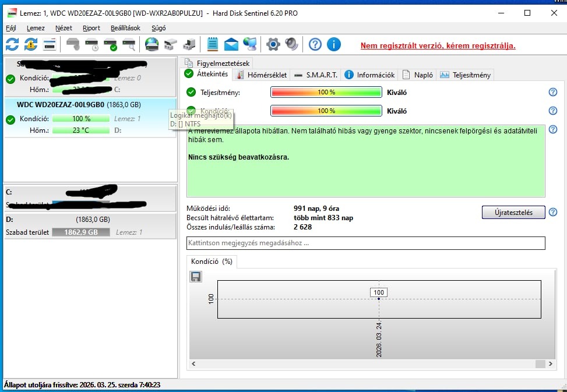Image resolution: width=567 pixels, height=392 pixels.
Task: Click help icon beside Teljesítmény row
Action: pyautogui.click(x=553, y=92)
